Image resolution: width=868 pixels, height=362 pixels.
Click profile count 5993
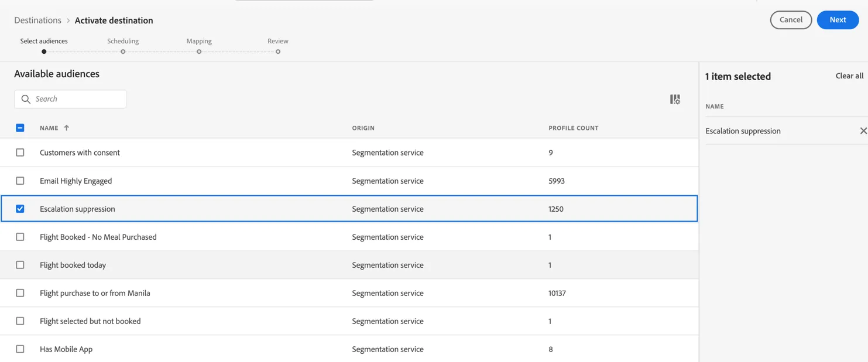point(557,181)
